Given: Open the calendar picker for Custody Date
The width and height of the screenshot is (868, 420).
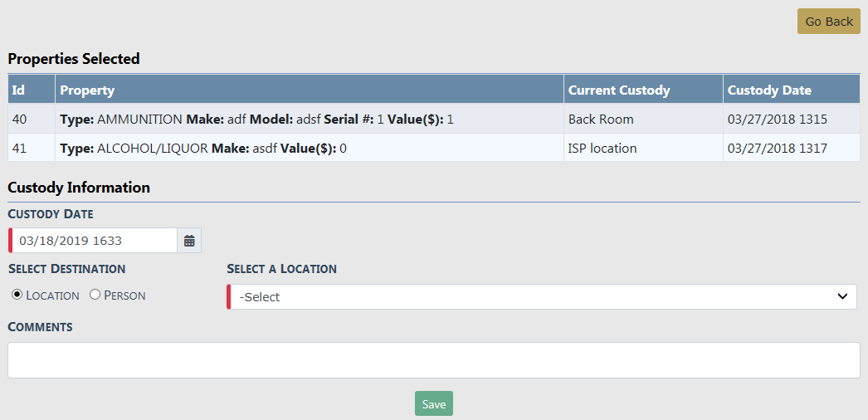Looking at the screenshot, I should click(189, 241).
